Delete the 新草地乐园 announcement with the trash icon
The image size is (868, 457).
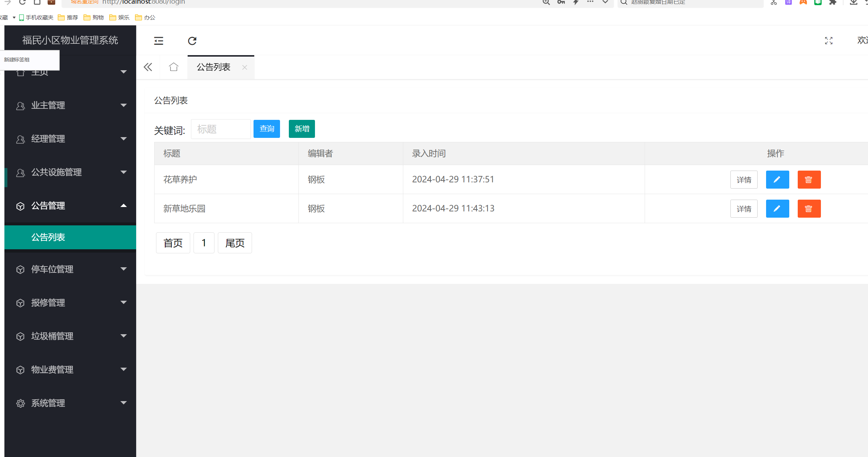pos(809,208)
